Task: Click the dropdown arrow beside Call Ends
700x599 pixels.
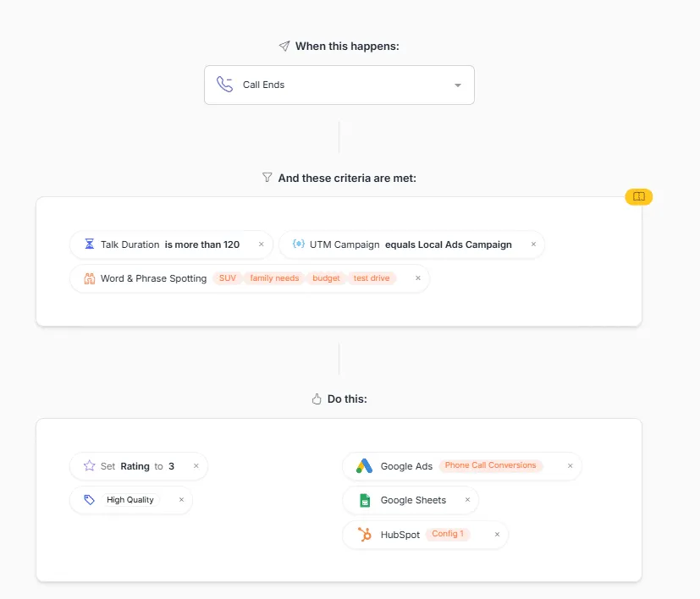Action: [458, 85]
